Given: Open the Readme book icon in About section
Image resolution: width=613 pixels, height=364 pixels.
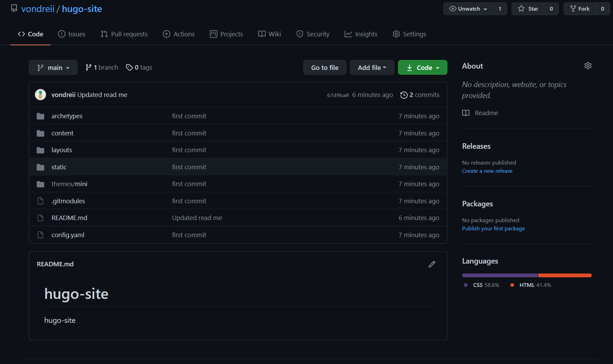Looking at the screenshot, I should pyautogui.click(x=466, y=113).
